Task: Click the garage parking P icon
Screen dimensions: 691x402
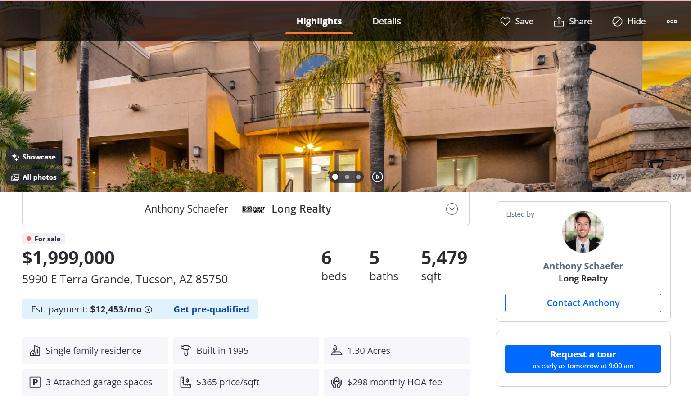Action: coord(35,382)
